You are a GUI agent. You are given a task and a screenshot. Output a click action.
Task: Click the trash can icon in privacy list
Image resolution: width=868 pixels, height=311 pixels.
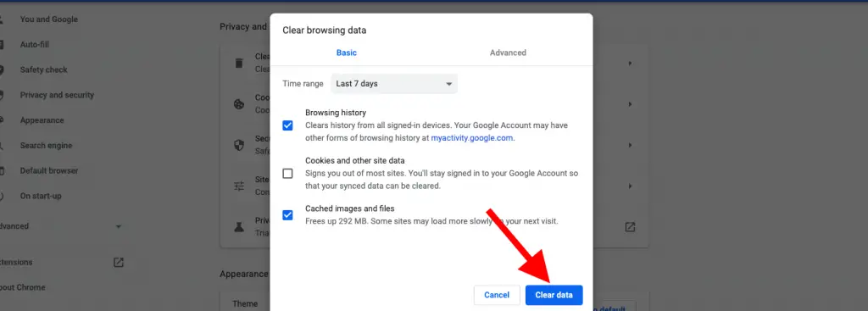[x=239, y=63]
